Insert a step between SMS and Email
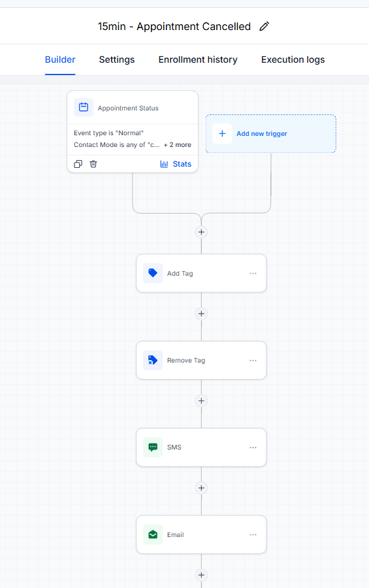This screenshot has width=369, height=588. click(x=201, y=488)
